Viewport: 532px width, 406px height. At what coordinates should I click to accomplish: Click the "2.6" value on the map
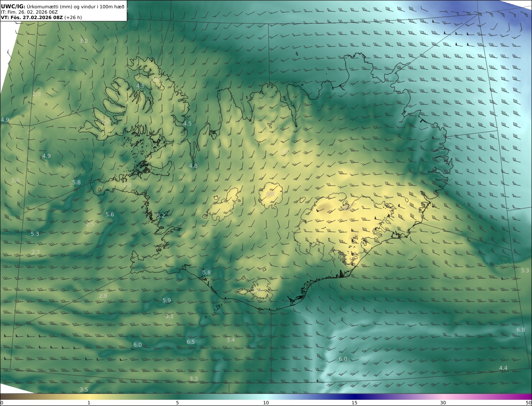(x=15, y=180)
